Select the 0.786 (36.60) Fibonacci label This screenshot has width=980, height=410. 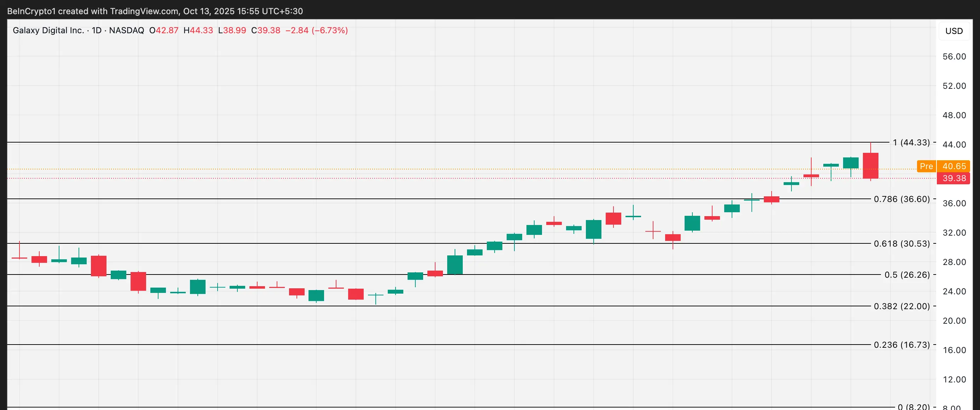901,199
